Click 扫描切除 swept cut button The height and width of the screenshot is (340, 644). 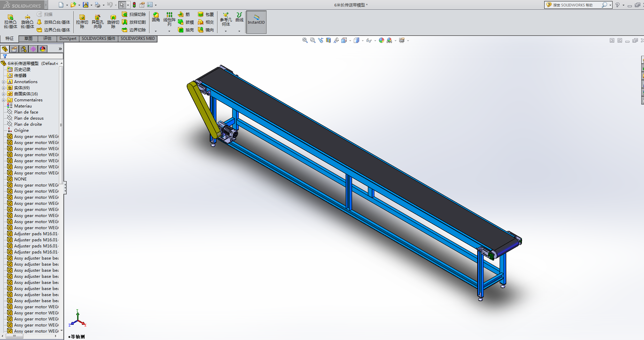pos(134,14)
